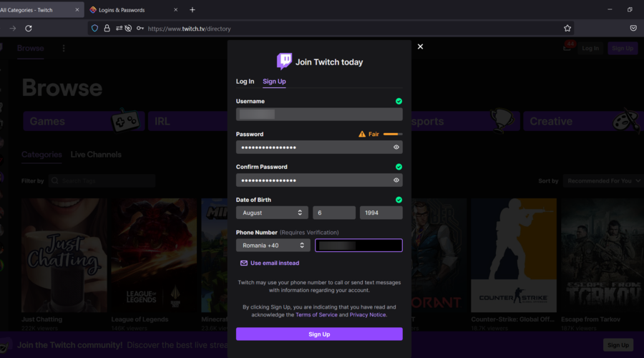Click the Confirm Password green checkmark
Screen dimensions: 644x358
399,167
